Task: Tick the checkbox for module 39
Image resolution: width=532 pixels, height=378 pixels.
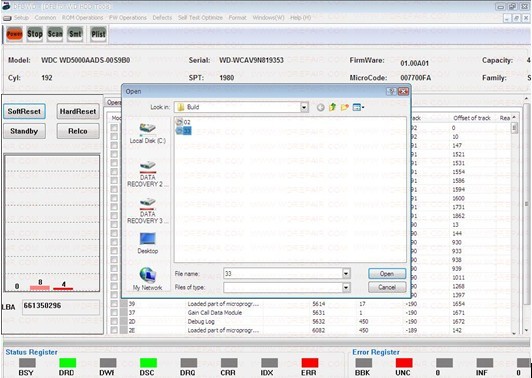Action: tap(114, 304)
